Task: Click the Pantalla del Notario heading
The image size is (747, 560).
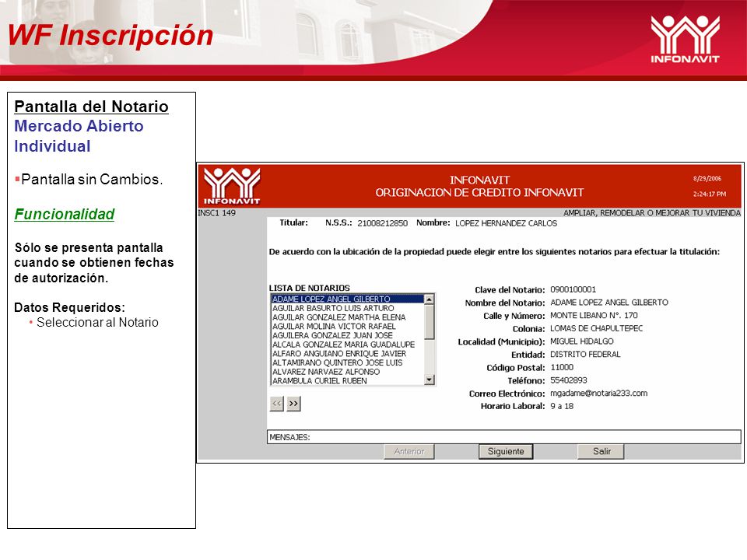Action: click(x=92, y=107)
